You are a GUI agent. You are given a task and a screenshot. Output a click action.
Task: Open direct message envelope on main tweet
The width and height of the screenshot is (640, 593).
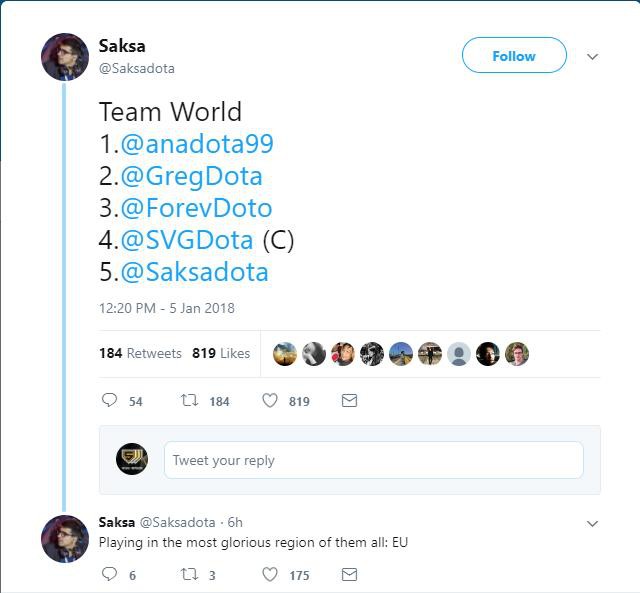349,400
